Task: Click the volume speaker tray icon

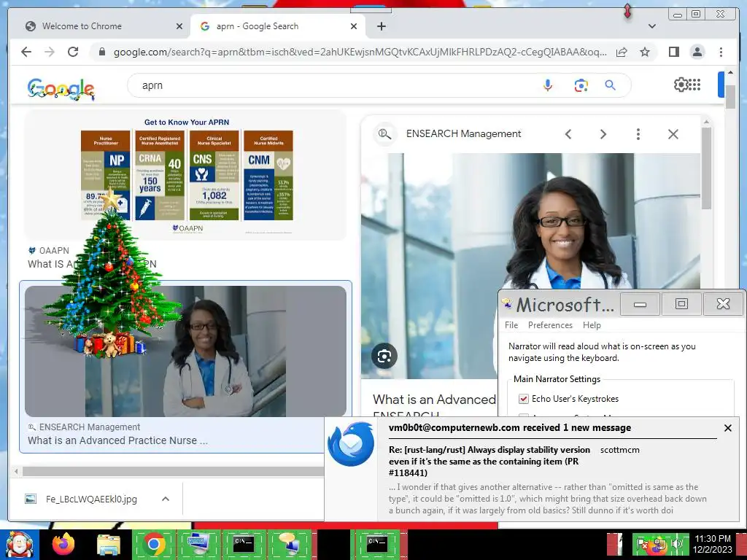Action: pos(676,544)
